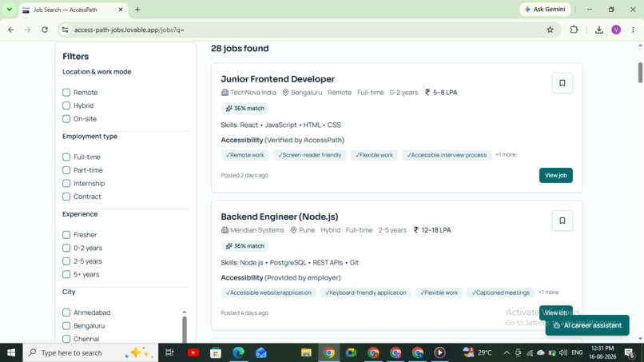Image resolution: width=644 pixels, height=362 pixels.
Task: Open the weather widget showing 29°C
Action: (477, 352)
